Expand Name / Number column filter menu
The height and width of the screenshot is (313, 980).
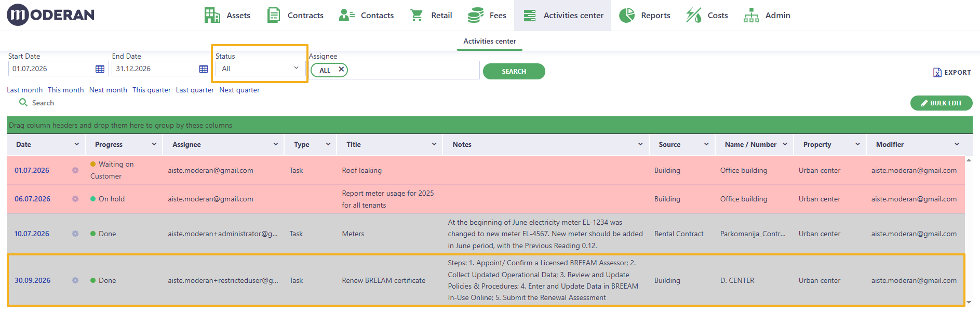click(785, 144)
